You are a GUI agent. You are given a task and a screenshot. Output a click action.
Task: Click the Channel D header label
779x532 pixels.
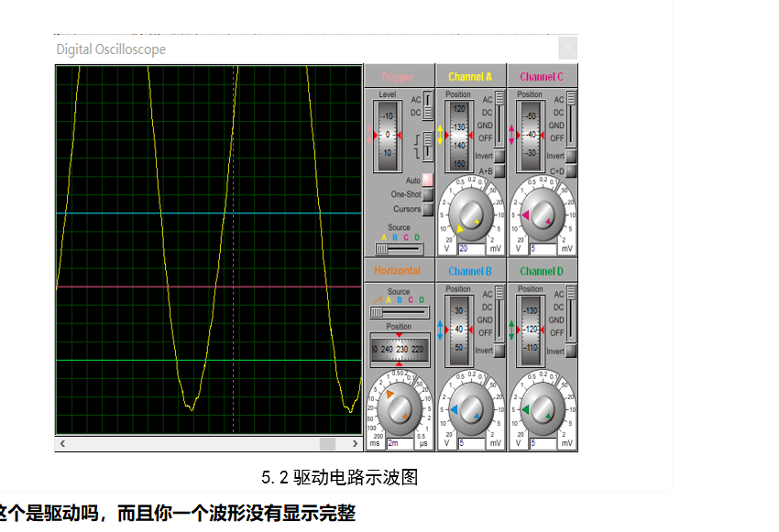pyautogui.click(x=542, y=271)
